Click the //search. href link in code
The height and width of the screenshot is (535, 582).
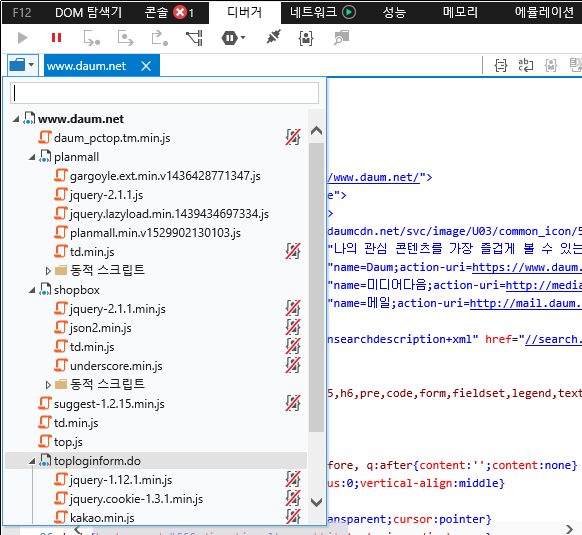click(x=553, y=339)
